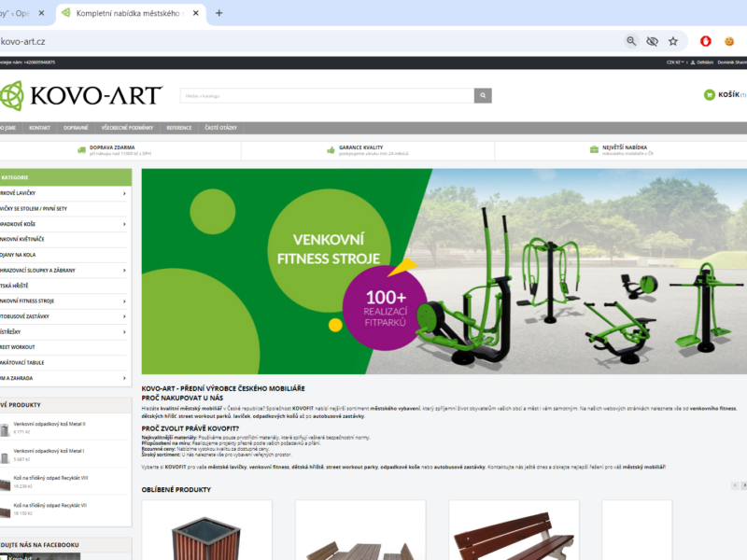Image resolution: width=747 pixels, height=560 pixels.
Task: Open the CZK currency dropdown
Action: 675,62
